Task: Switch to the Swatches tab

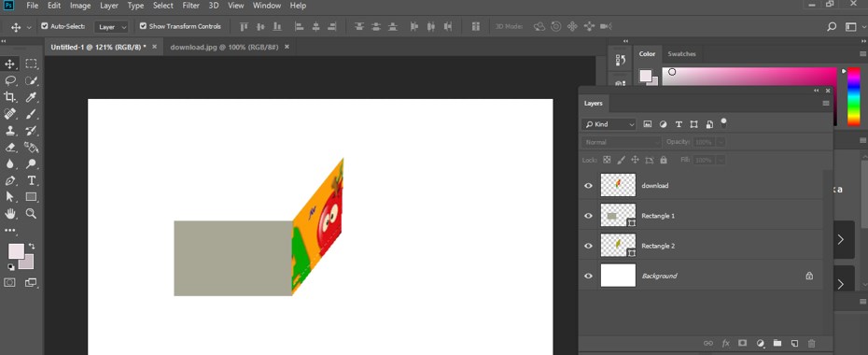Action: click(681, 54)
